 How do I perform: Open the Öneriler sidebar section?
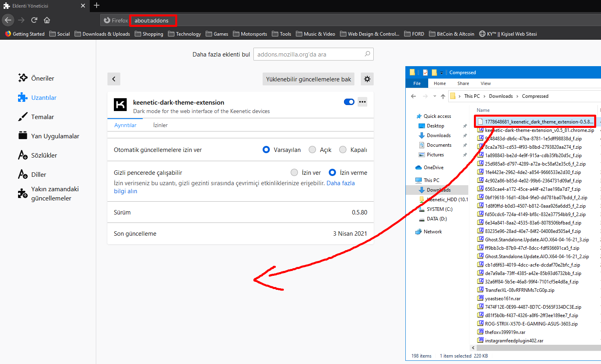tap(36, 78)
